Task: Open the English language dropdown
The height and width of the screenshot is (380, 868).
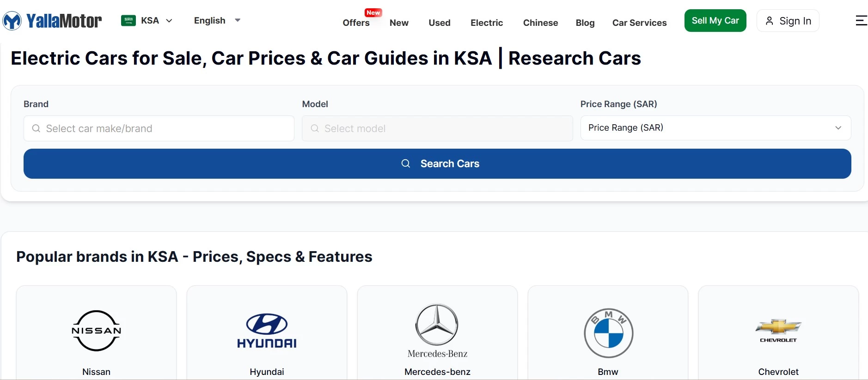Action: coord(217,21)
